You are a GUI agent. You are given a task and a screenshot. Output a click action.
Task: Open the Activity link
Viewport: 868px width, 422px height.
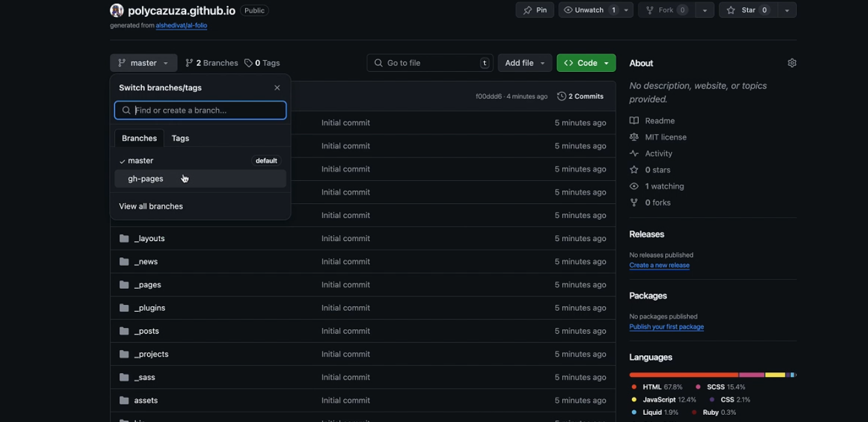coord(658,154)
